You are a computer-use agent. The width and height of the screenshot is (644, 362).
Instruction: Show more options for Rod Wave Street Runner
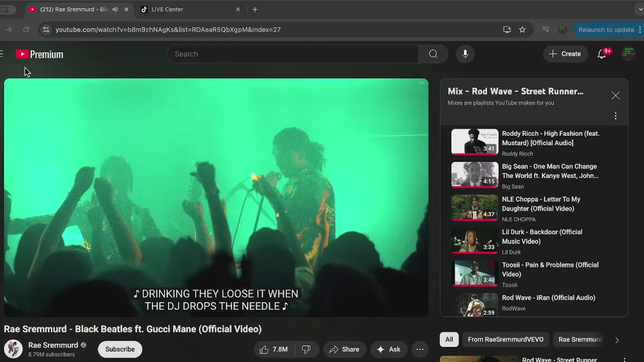click(x=624, y=360)
